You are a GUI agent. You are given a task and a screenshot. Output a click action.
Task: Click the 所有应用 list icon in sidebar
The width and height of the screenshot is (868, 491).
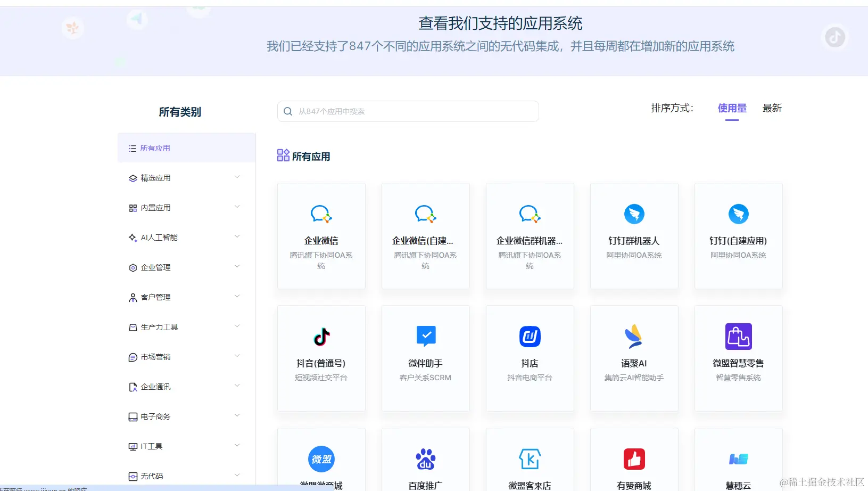[x=133, y=149]
